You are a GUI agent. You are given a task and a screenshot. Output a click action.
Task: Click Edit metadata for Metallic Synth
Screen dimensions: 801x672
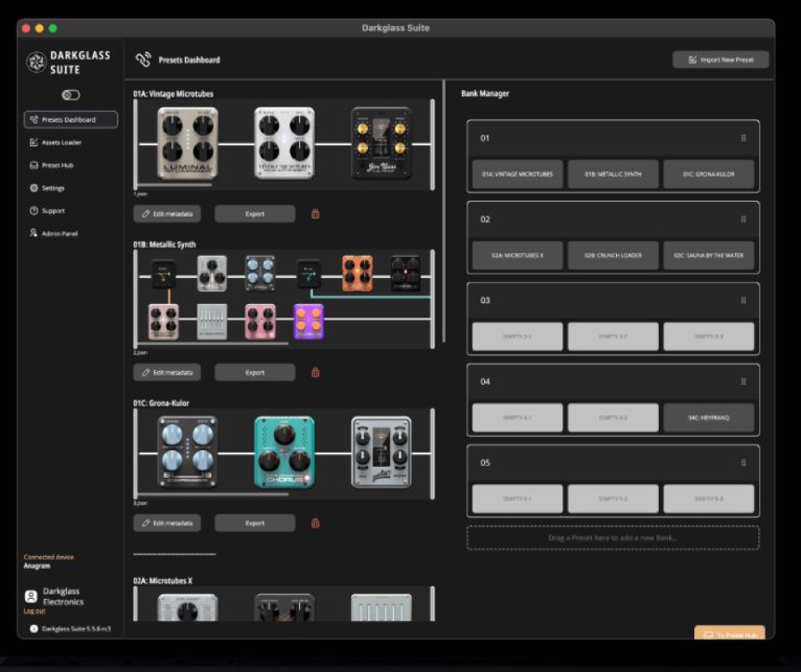click(x=167, y=373)
